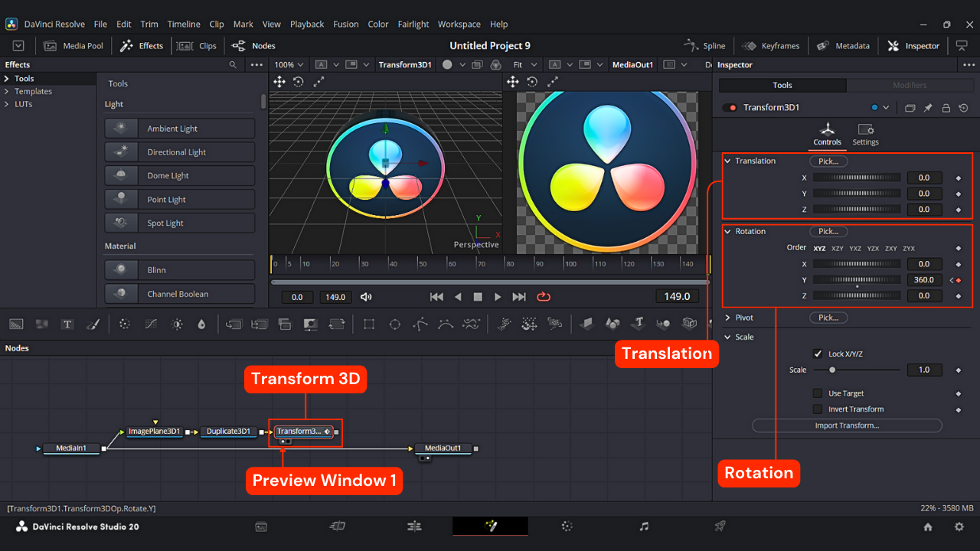Click the Import Transform button
Screen dimensions: 980x551
[847, 425]
